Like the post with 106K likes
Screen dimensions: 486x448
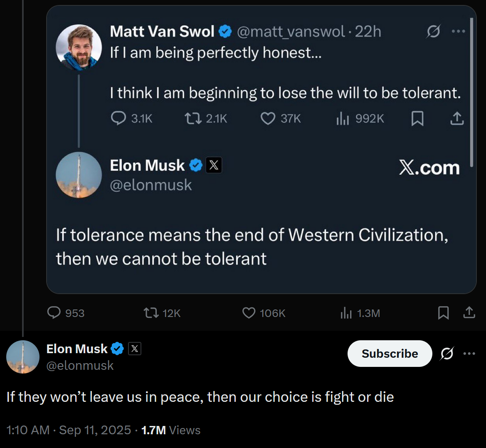pyautogui.click(x=249, y=313)
